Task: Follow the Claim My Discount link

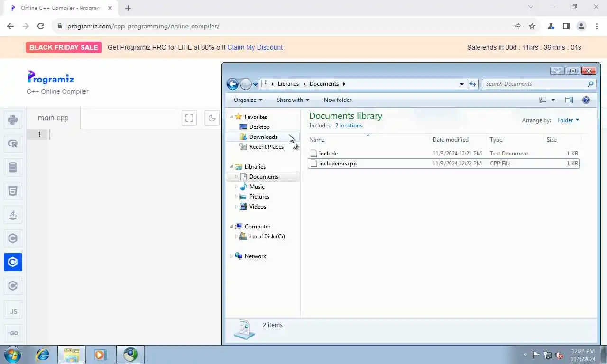Action: 255,47
